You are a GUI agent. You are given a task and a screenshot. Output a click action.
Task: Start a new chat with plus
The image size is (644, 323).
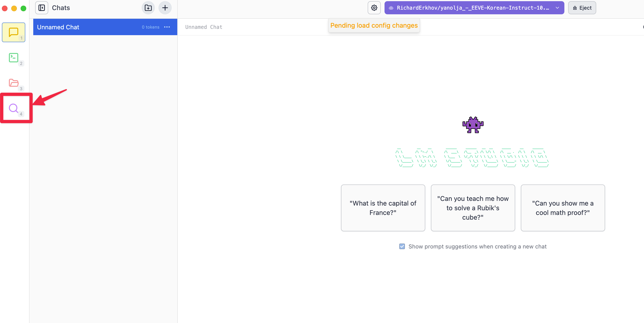165,8
